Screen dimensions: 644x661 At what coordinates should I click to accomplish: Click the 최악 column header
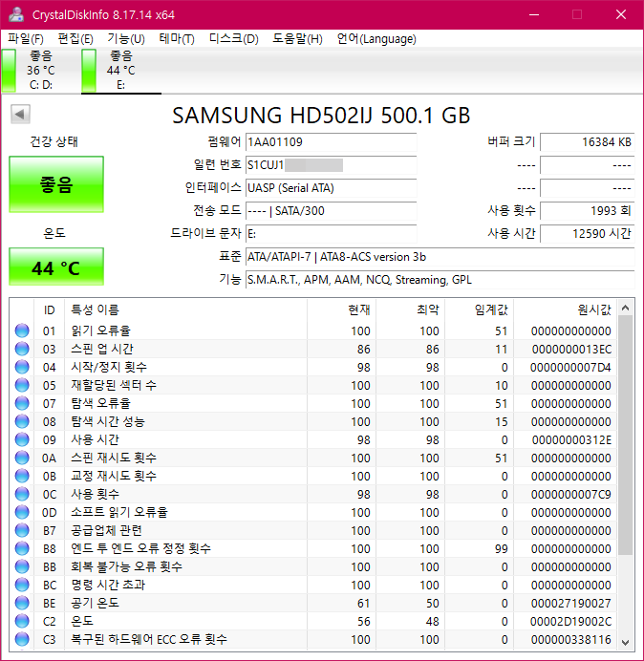[410, 309]
